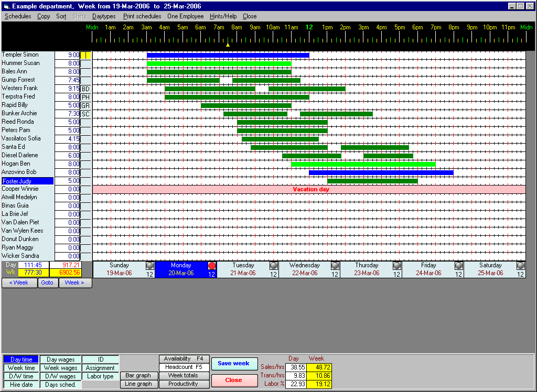Click Thursday's status sphere icon
The width and height of the screenshot is (537, 392).
pos(397,266)
